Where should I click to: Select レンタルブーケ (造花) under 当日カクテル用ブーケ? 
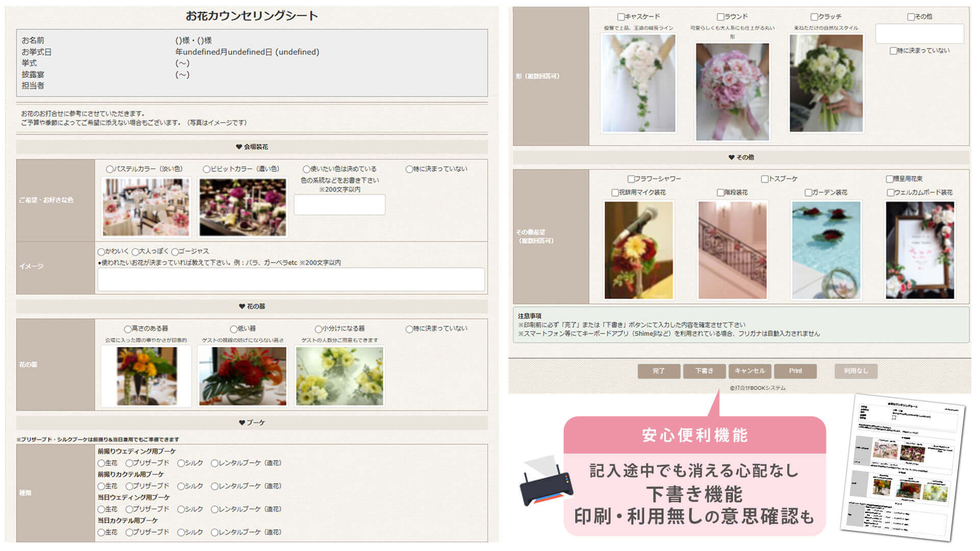(x=214, y=532)
